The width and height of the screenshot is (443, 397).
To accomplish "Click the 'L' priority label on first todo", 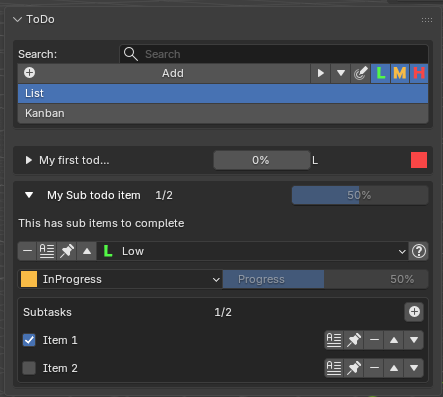I will pyautogui.click(x=315, y=161).
